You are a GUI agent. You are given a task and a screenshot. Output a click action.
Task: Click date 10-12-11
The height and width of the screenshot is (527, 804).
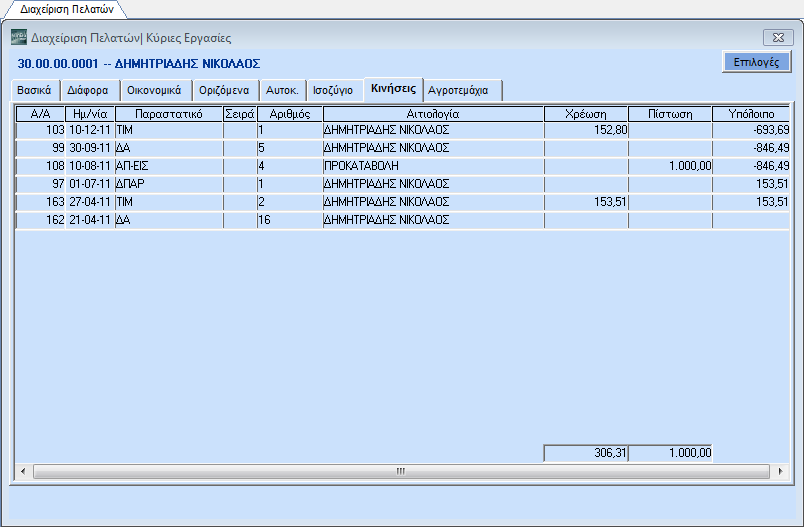point(90,130)
